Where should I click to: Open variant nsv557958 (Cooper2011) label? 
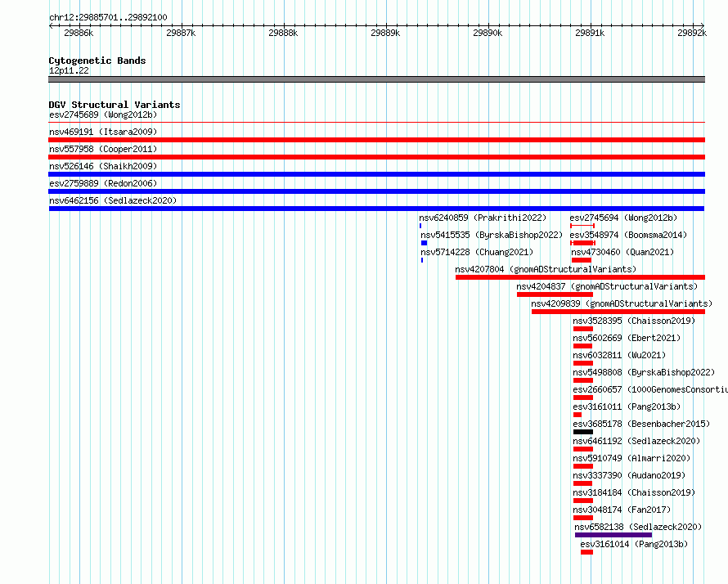[x=103, y=149]
